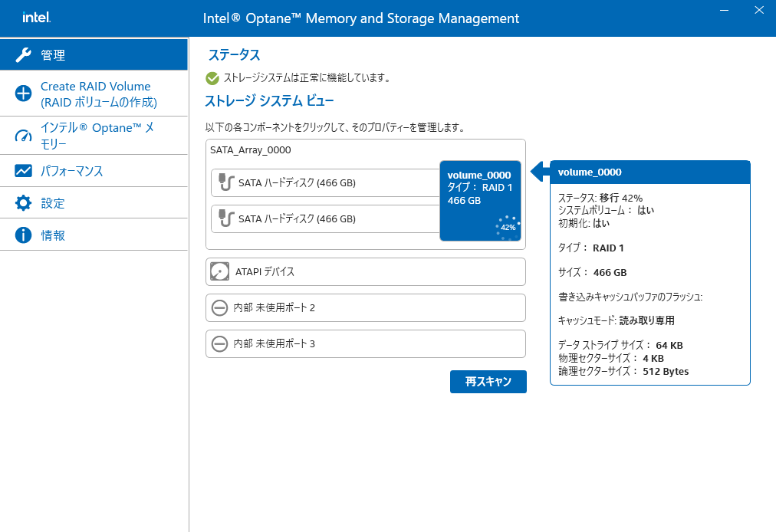Click the first SATA hard disk cable icon

coord(225,182)
